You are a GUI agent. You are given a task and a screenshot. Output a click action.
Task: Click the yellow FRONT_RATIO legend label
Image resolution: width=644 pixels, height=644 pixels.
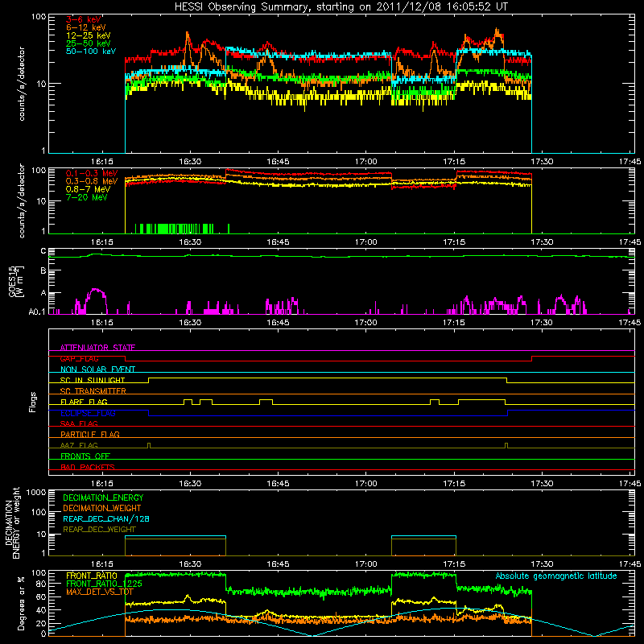point(92,576)
